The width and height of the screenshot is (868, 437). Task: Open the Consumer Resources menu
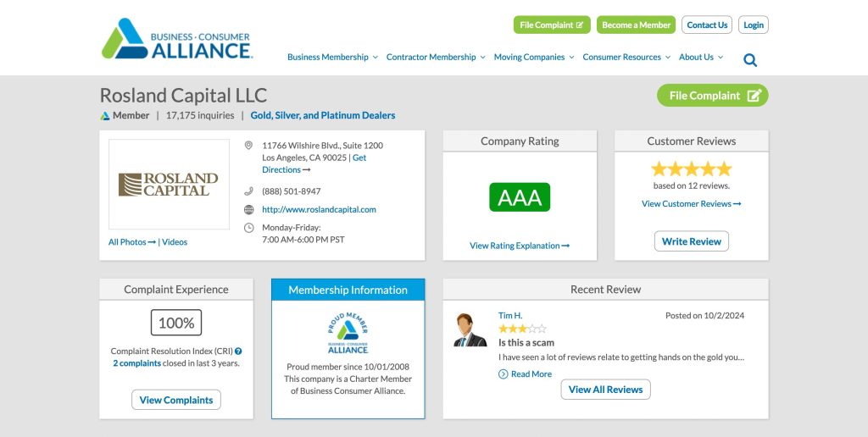pos(626,58)
